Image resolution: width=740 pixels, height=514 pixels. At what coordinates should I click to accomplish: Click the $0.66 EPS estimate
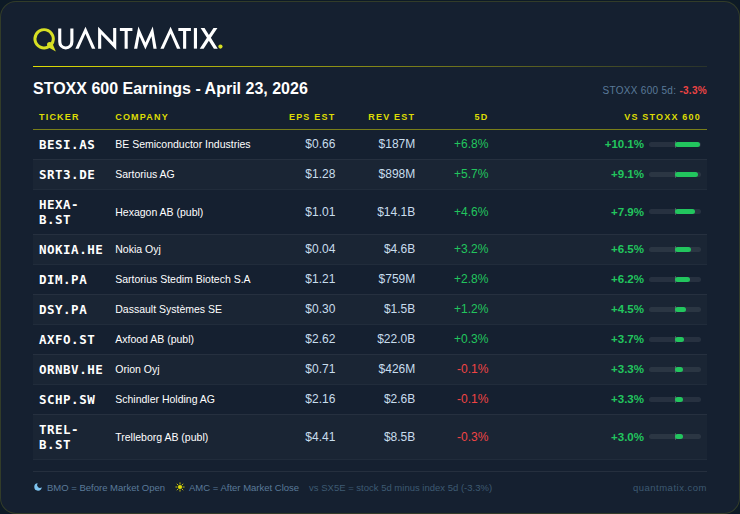click(x=320, y=143)
